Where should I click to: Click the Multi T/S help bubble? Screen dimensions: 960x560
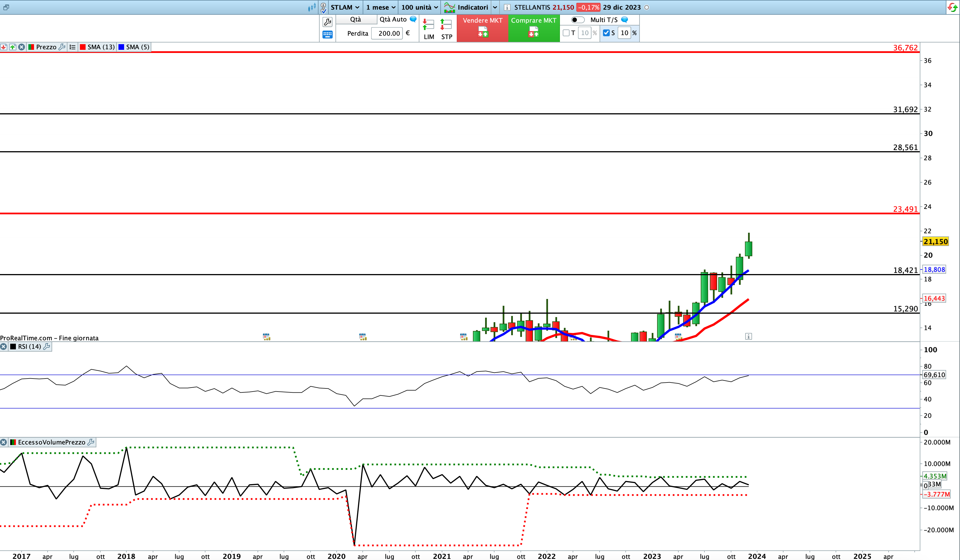(625, 20)
